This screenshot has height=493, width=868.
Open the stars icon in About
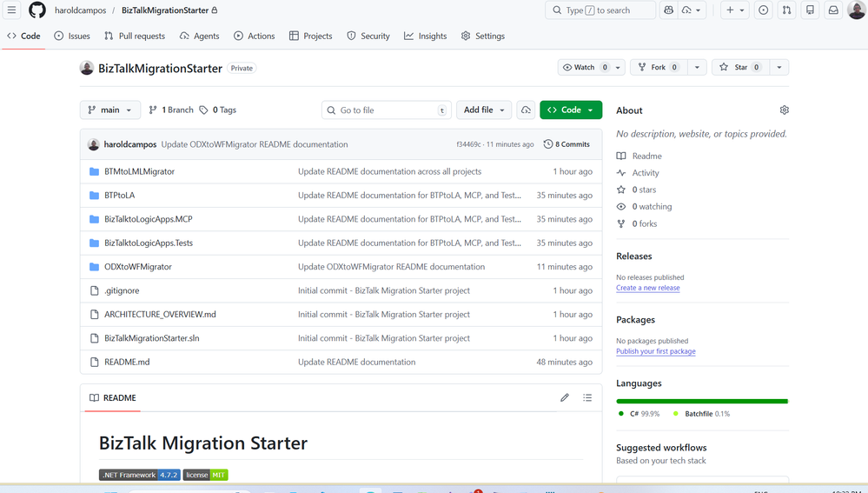[x=621, y=190]
